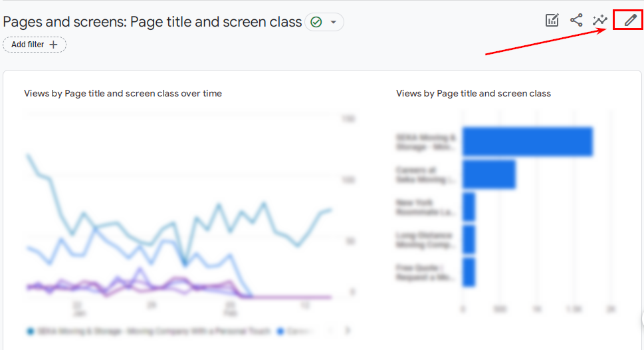
Task: Open the Share this report icon
Action: pos(576,20)
